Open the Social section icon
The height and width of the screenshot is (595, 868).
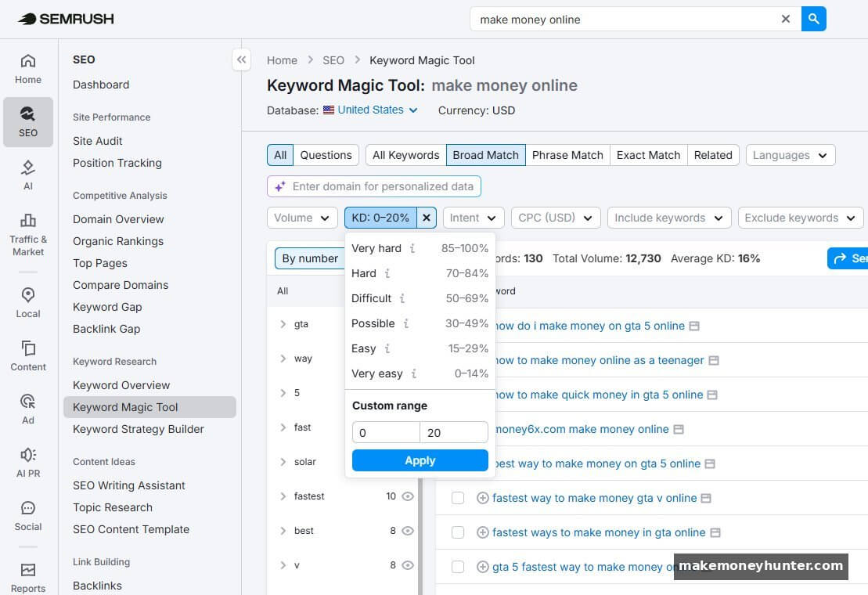28,514
